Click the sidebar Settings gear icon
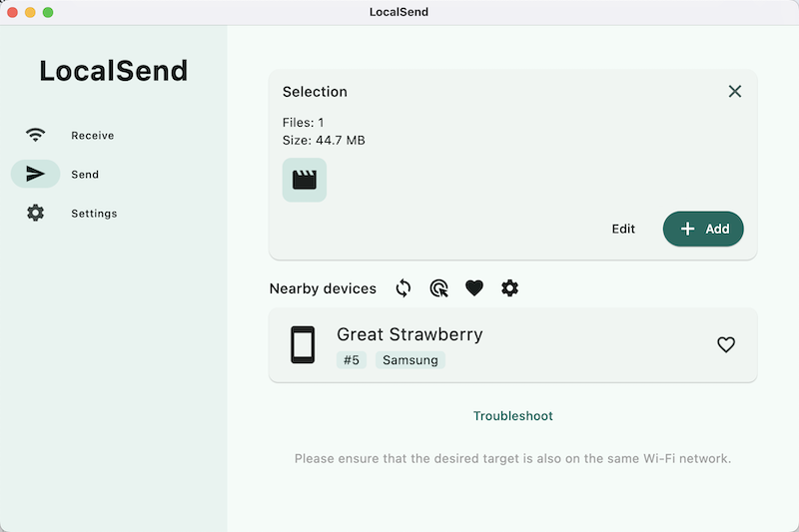799x532 pixels. (36, 213)
